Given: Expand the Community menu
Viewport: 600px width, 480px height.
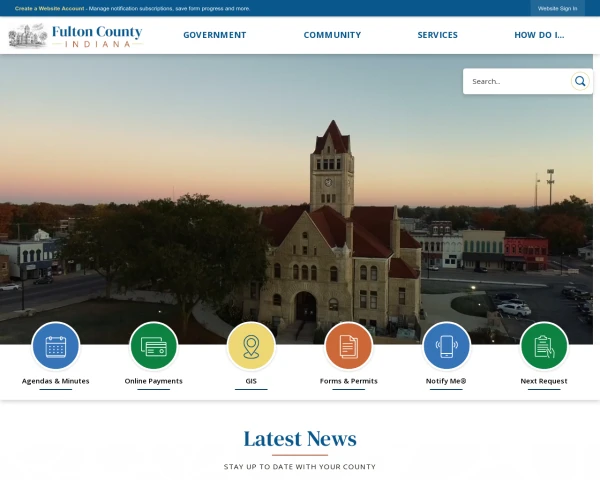Looking at the screenshot, I should [x=332, y=35].
